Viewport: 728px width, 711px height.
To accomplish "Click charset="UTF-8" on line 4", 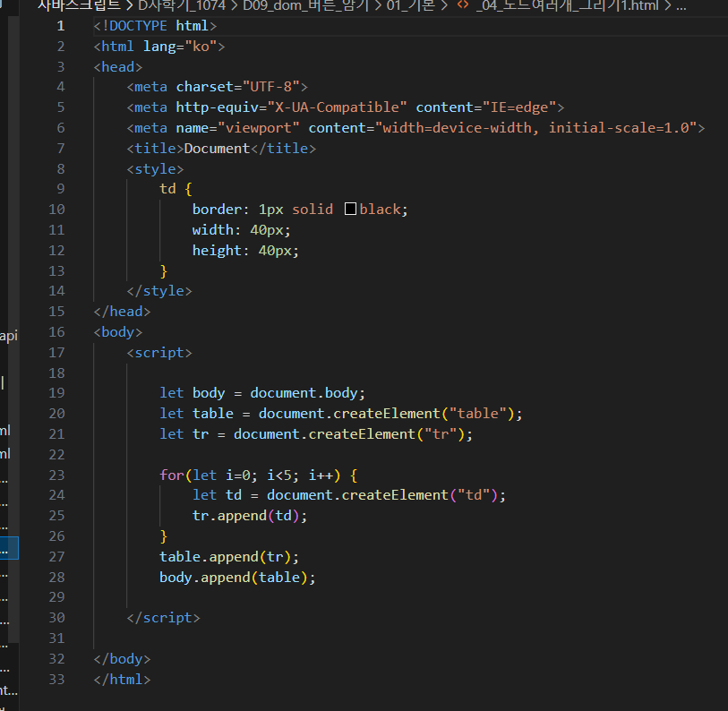I will (238, 87).
